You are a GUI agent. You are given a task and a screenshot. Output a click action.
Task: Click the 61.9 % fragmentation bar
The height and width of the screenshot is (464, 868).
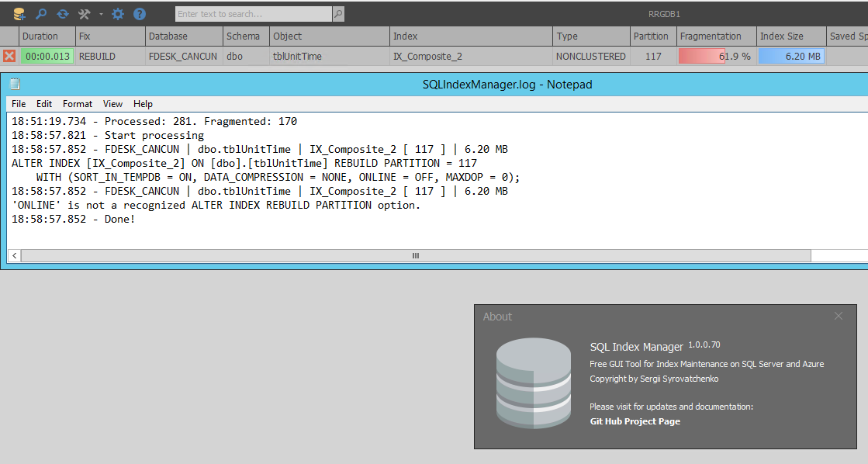pyautogui.click(x=714, y=55)
